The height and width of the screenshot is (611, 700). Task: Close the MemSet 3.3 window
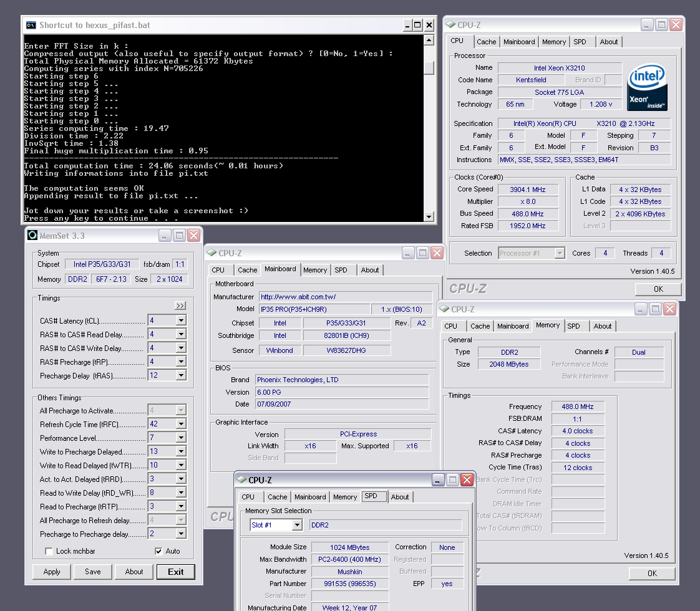coord(194,236)
